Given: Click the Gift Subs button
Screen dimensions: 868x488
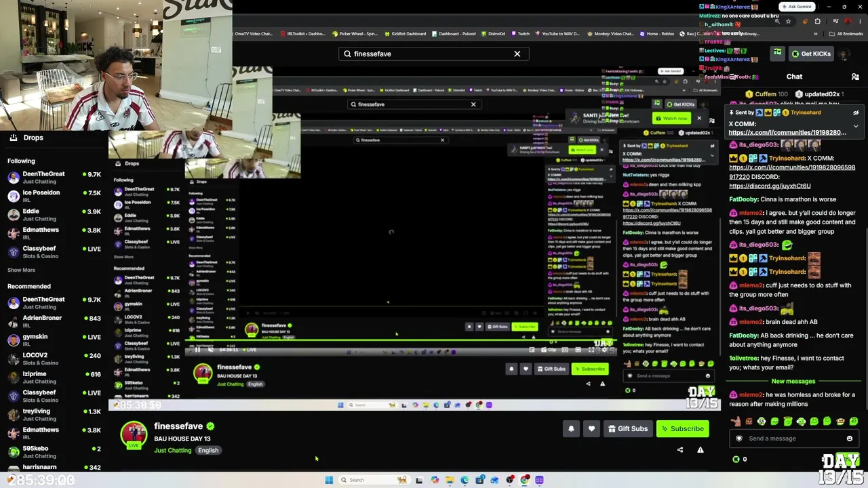Looking at the screenshot, I should pyautogui.click(x=627, y=428).
